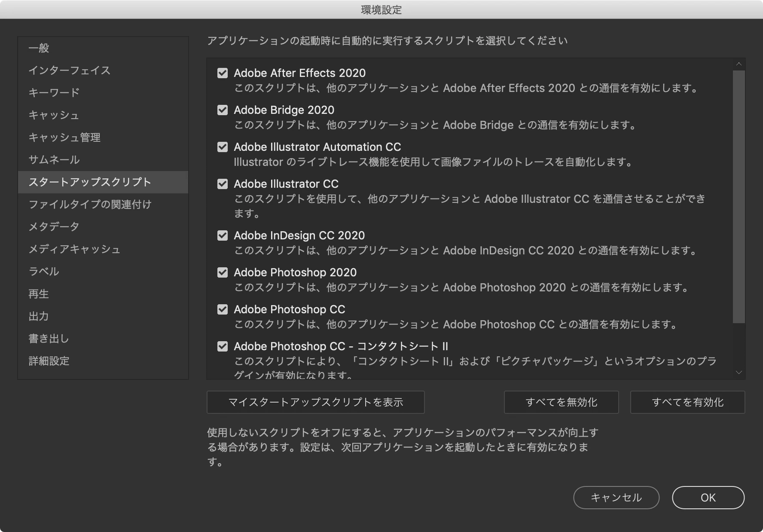
Task: Uncheck Adobe InDesign CC 2020 script
Action: 223,235
